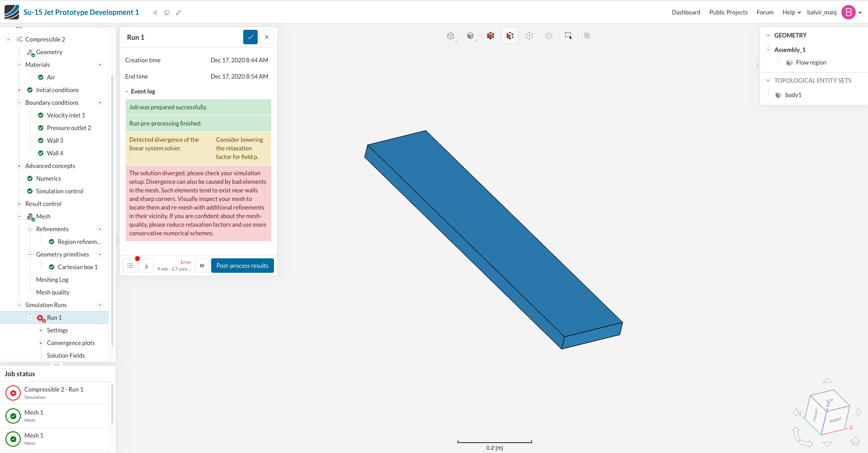This screenshot has width=868, height=453.
Task: Open Simulation control settings
Action: click(60, 191)
